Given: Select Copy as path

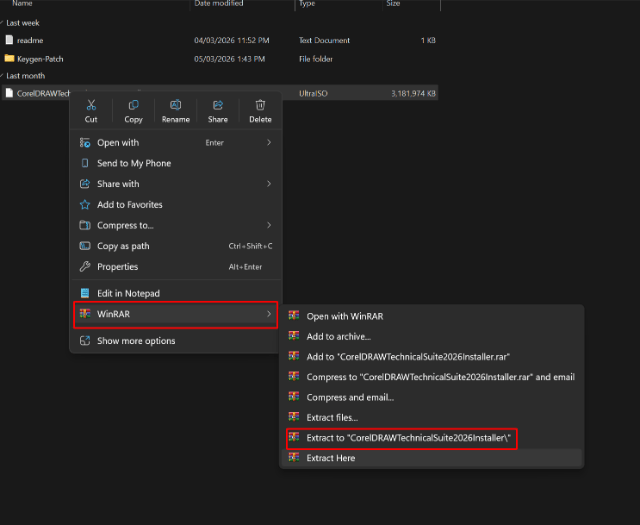Looking at the screenshot, I should (x=123, y=246).
